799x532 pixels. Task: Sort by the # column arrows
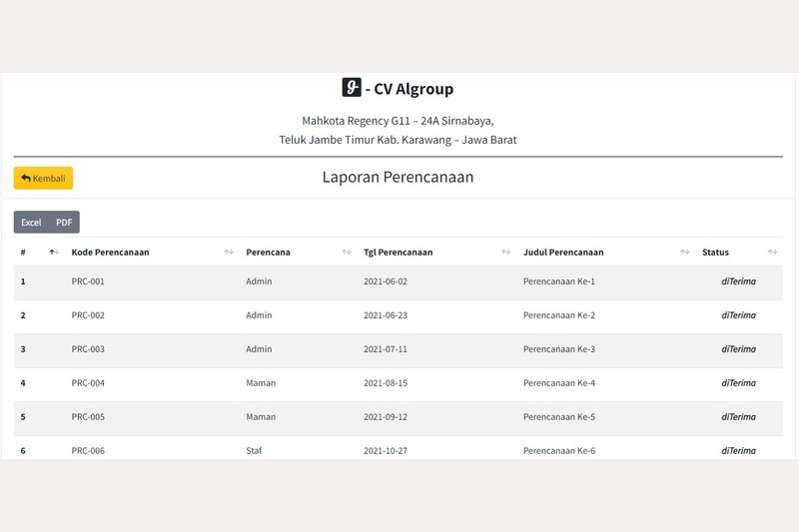(x=53, y=253)
